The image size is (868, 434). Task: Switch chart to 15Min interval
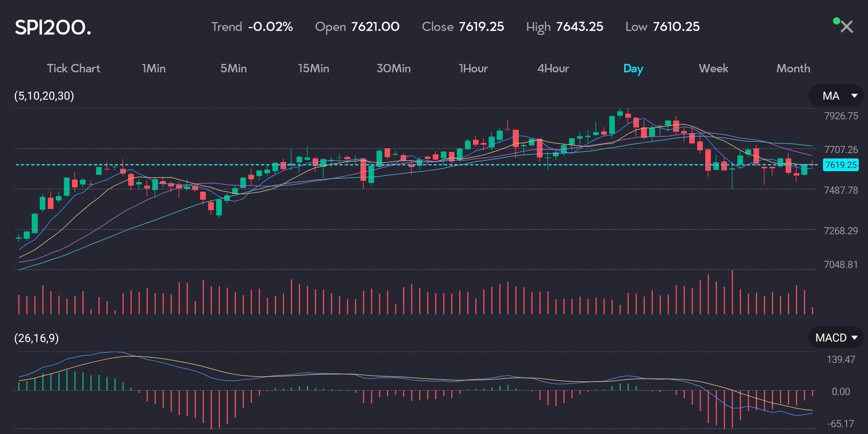(x=313, y=68)
